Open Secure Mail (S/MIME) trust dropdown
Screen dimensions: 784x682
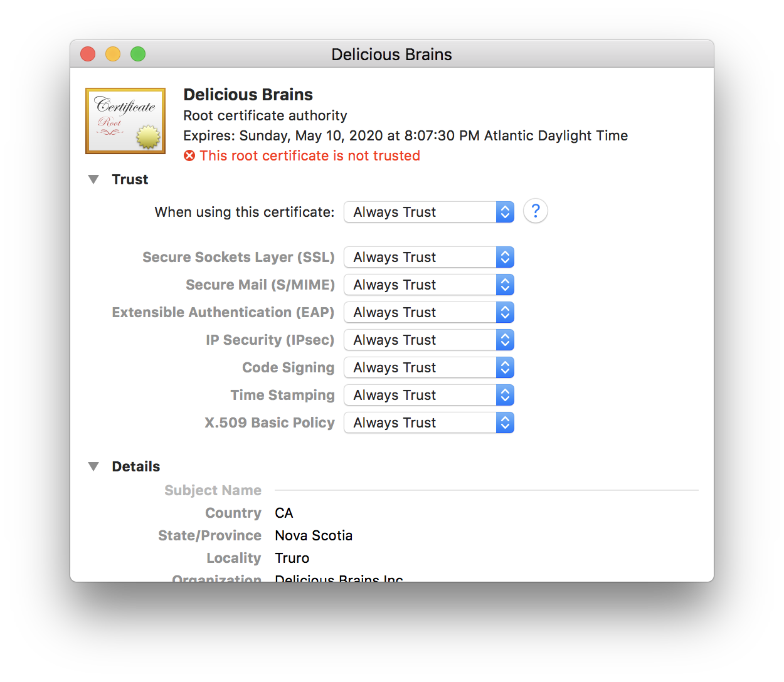point(429,285)
